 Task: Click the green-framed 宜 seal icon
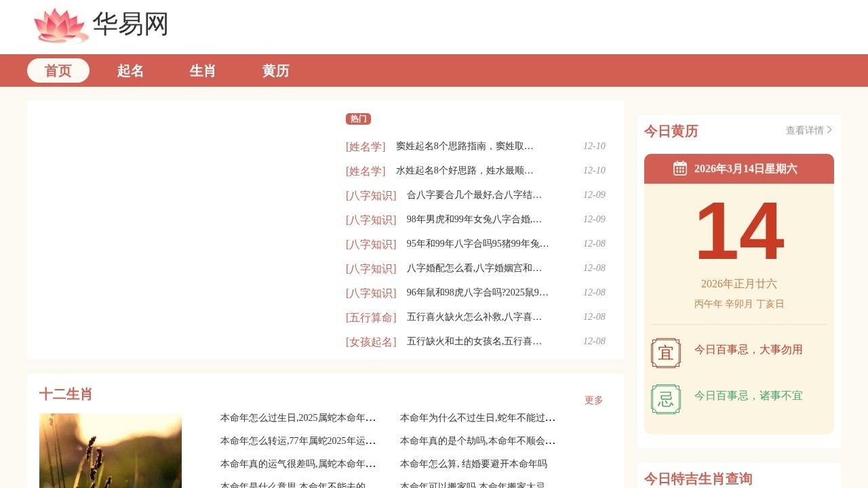[666, 352]
